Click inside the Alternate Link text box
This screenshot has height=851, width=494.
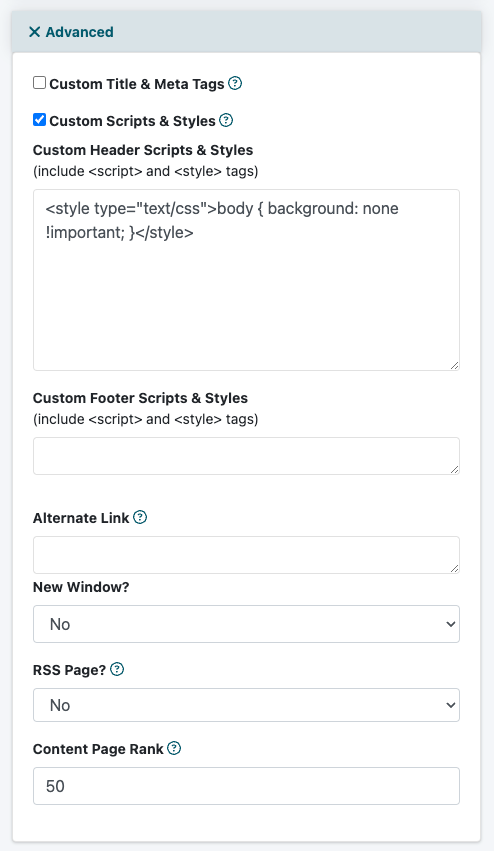(246, 555)
